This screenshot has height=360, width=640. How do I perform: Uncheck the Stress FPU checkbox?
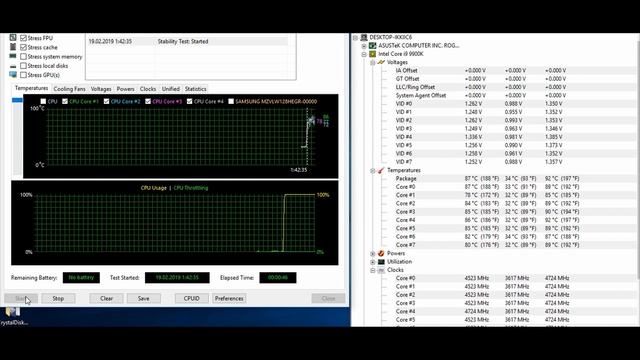(23, 38)
